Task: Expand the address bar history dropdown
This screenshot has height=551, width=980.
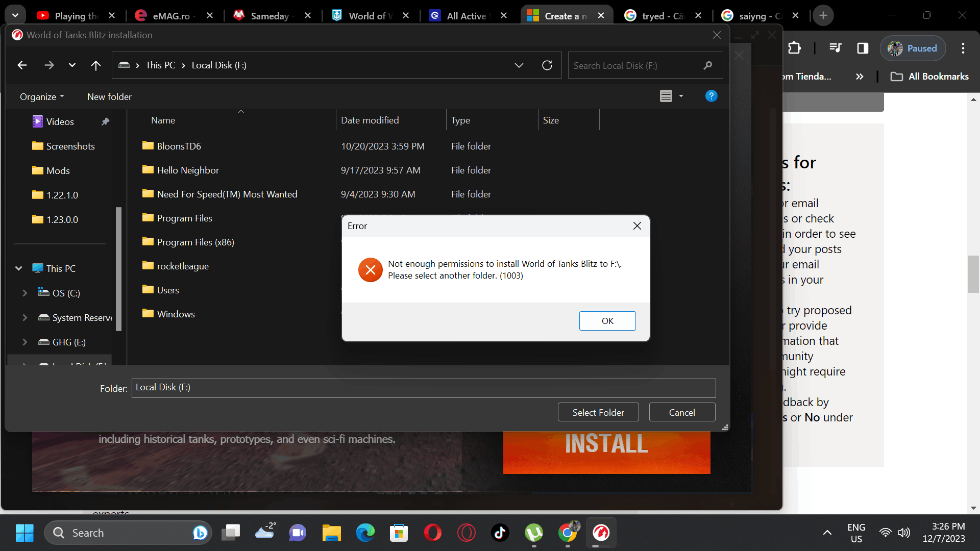Action: pyautogui.click(x=519, y=65)
